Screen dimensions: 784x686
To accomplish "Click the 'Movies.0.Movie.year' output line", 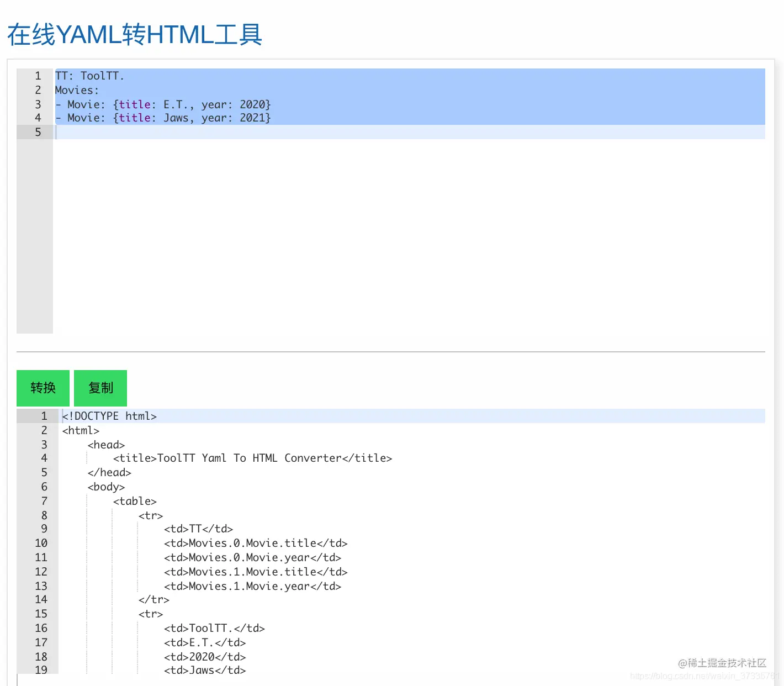I will [252, 557].
